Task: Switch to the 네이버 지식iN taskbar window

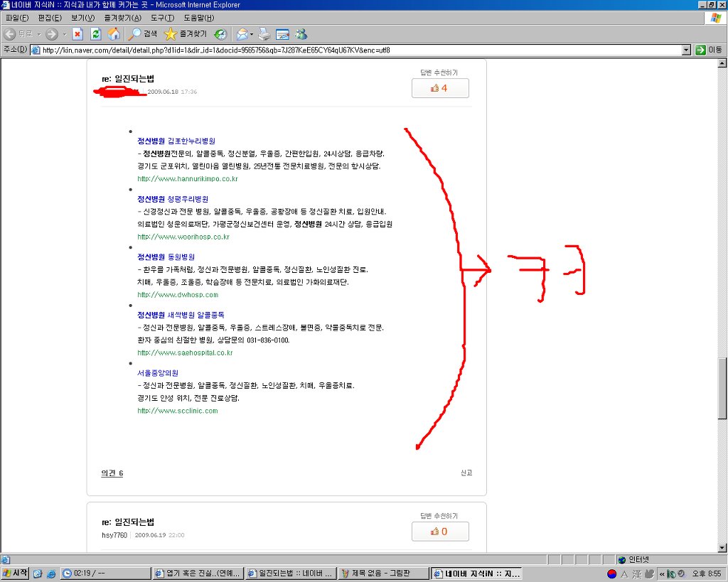Action: point(476,573)
